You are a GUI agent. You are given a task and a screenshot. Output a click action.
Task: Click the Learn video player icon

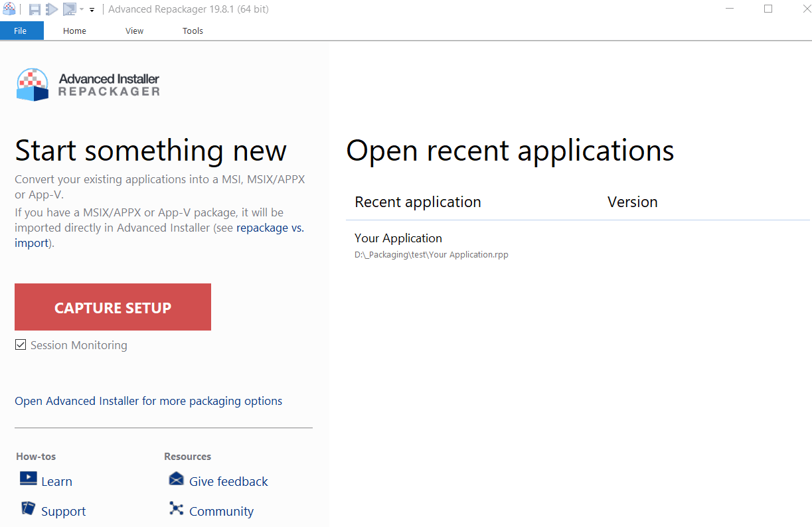coord(29,479)
